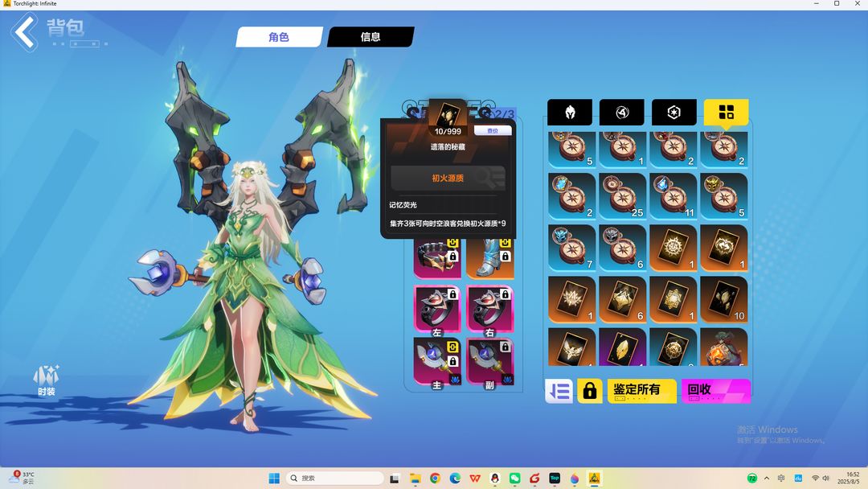Viewport: 868px width, 489px height.
Task: Select the equipped belt slot
Action: [x=437, y=259]
